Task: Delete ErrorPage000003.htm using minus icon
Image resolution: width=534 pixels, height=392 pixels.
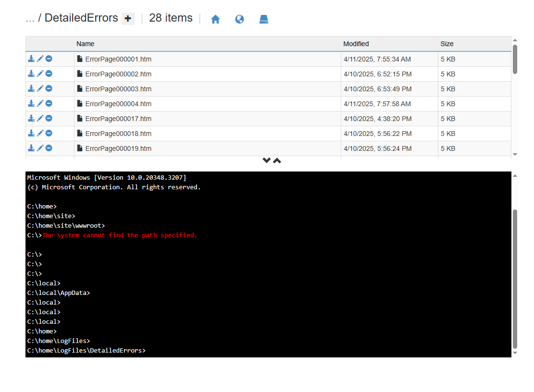Action: tap(49, 88)
